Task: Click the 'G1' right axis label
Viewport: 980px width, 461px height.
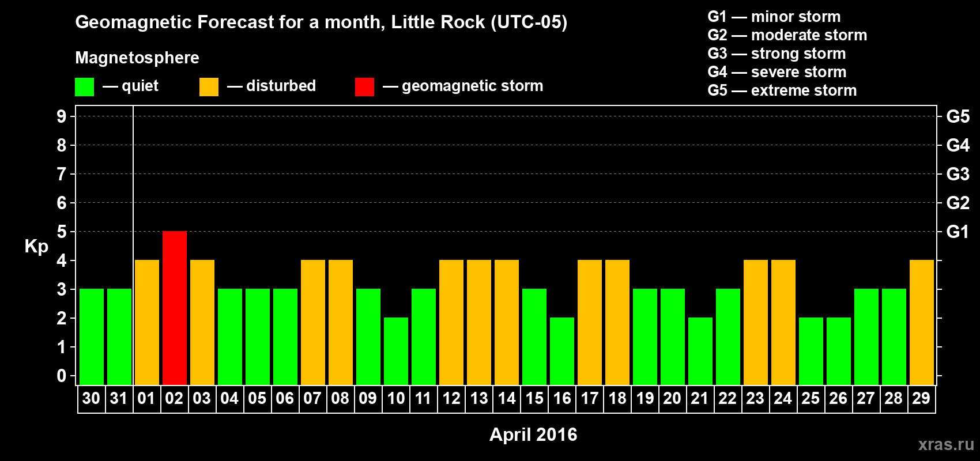Action: pos(958,232)
